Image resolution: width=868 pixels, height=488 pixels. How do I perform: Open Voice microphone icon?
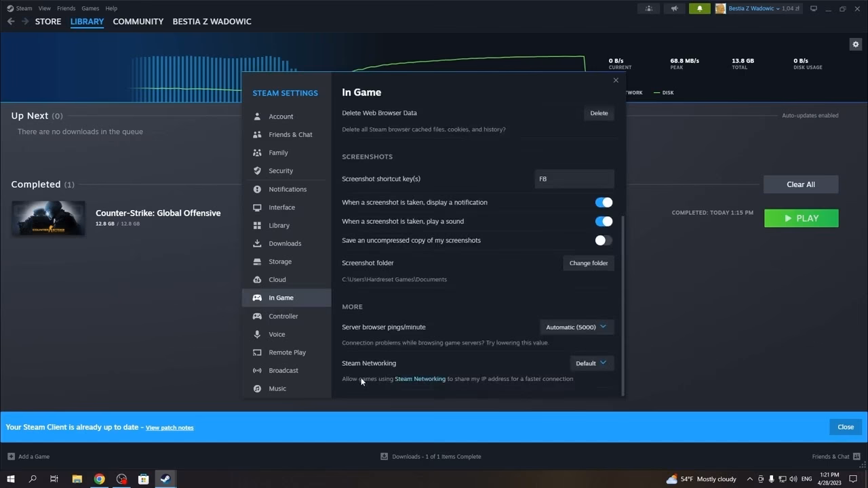[257, 334]
